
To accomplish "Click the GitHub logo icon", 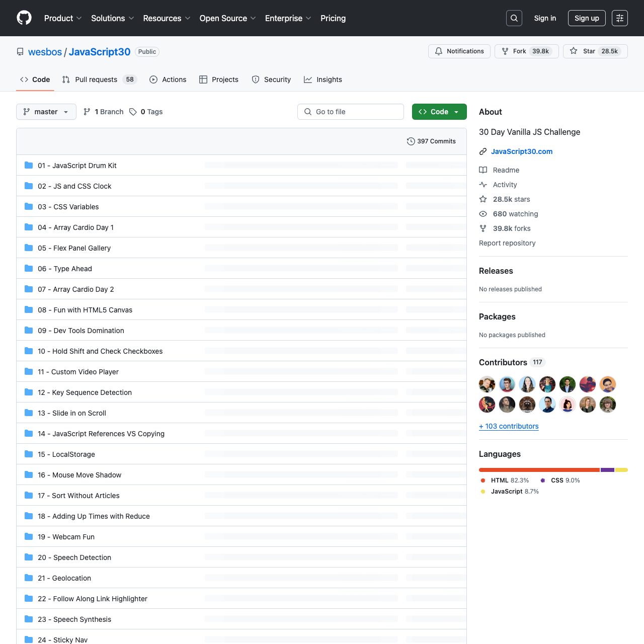I will (x=24, y=18).
